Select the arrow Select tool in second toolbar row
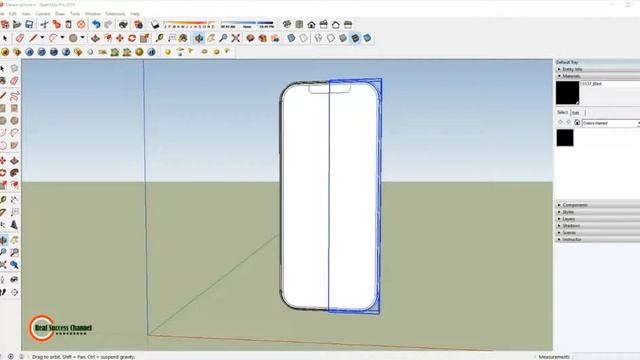 5,38
